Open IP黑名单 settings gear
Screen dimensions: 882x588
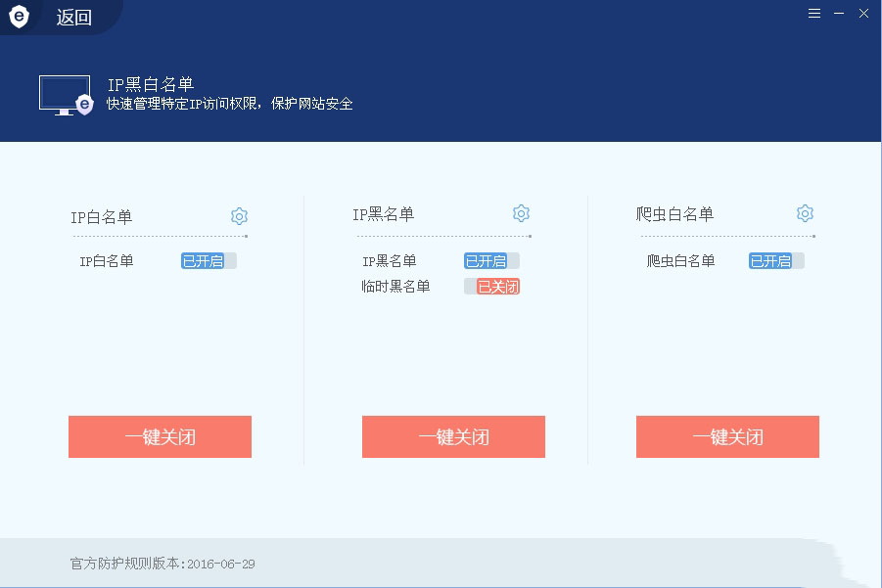(x=521, y=213)
